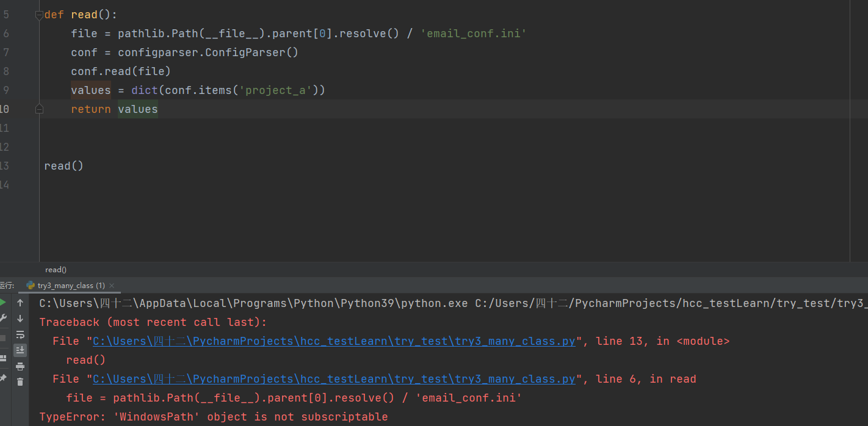Toggle scroll to end of console
868x426 pixels.
pyautogui.click(x=20, y=350)
